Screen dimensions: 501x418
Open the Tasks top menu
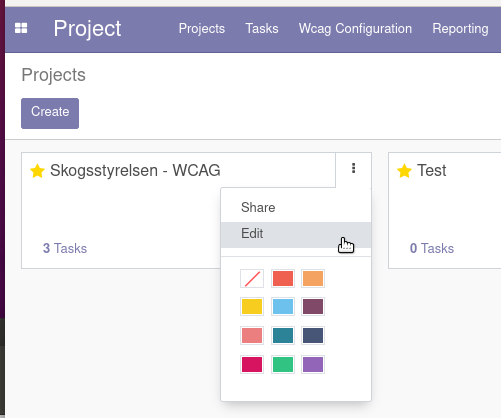(x=262, y=29)
